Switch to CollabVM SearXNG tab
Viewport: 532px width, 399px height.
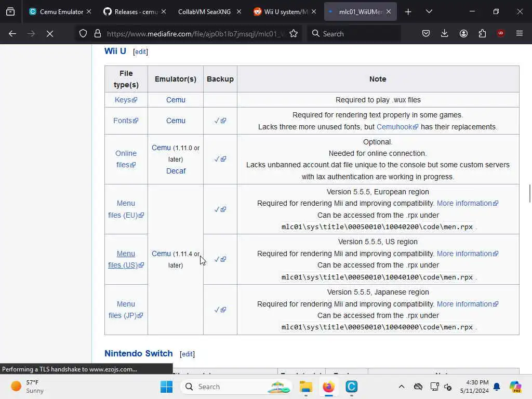[204, 11]
